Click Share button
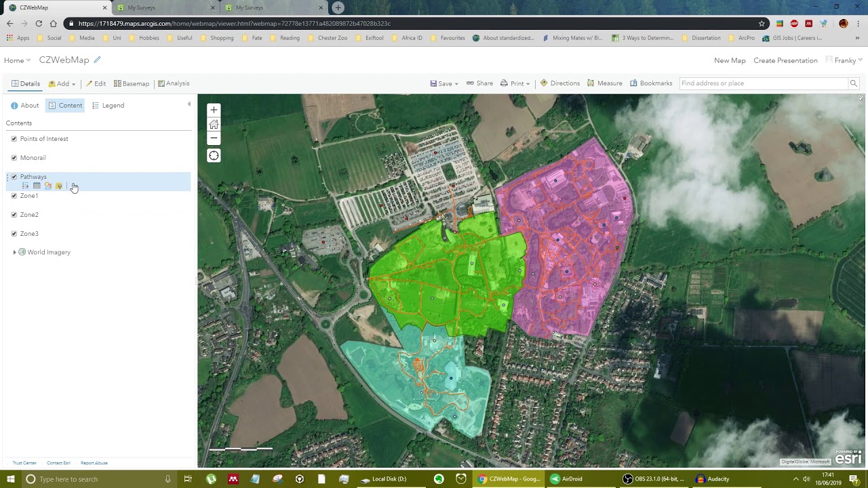This screenshot has width=868, height=488. click(x=479, y=83)
